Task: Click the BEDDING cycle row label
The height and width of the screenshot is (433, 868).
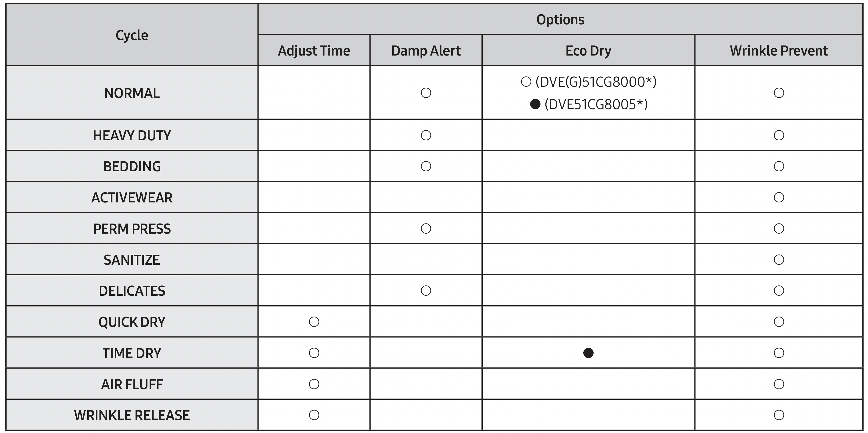Action: 132,166
